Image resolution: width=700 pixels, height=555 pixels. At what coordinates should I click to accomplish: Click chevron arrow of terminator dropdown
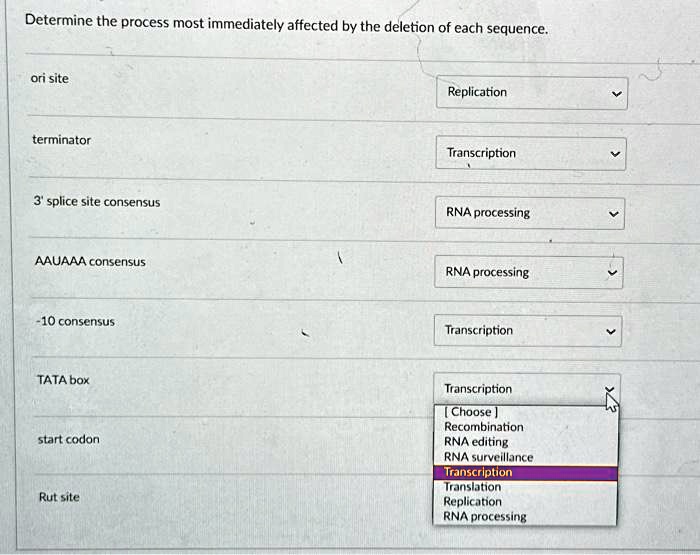(x=615, y=155)
